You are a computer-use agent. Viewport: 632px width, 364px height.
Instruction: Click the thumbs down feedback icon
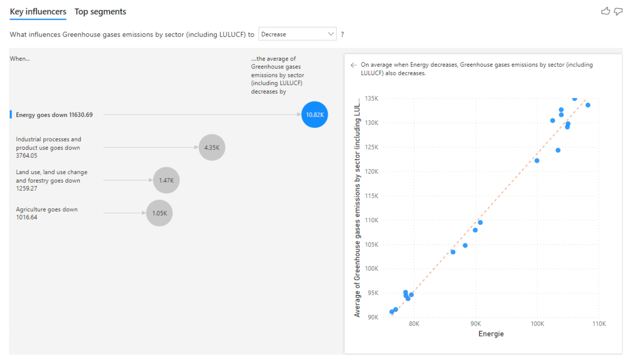pyautogui.click(x=618, y=11)
